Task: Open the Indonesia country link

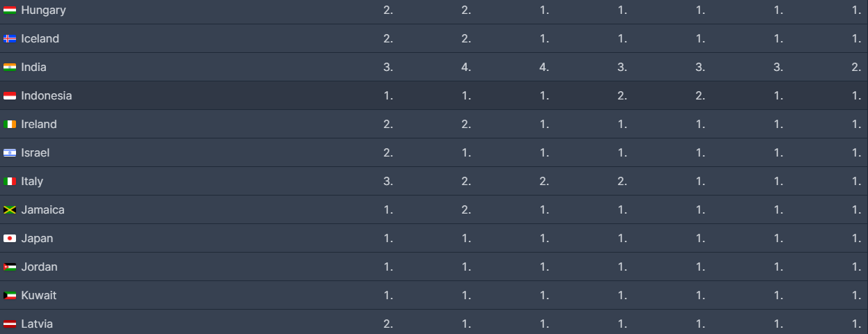Action: 46,96
